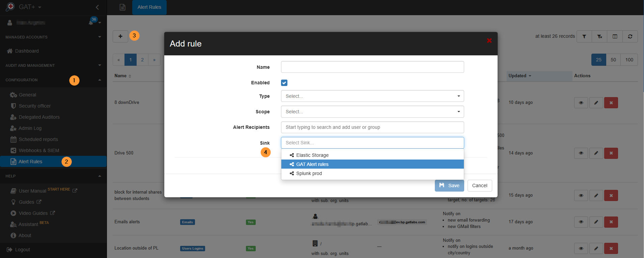
Task: View the Location outside of PL rule
Action: point(581,249)
